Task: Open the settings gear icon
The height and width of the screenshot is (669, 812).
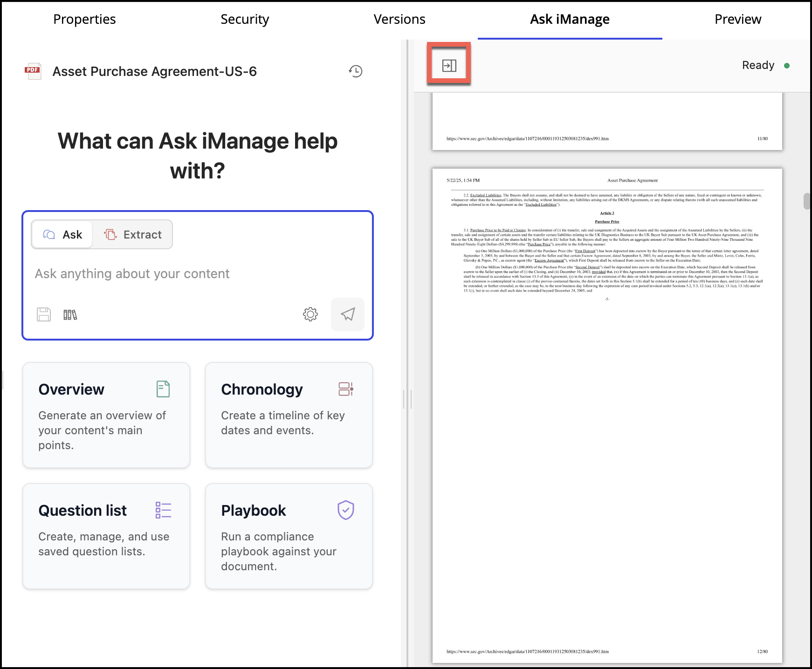Action: (310, 314)
